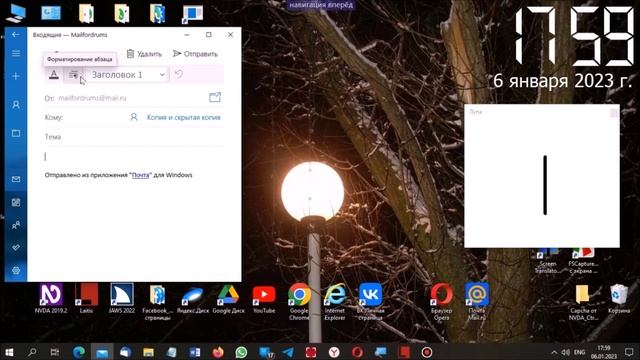Open Microsoft Edge from taskbar
640x360 pixels.
pyautogui.click(x=79, y=352)
